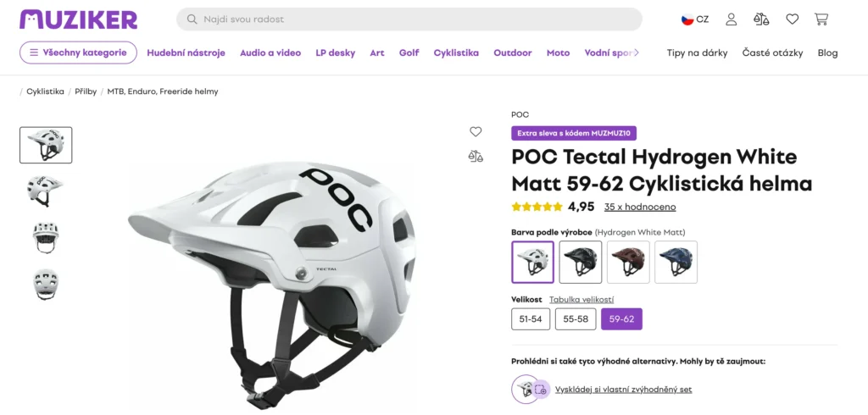868x415 pixels.
Task: Select size 51-54
Action: point(531,319)
